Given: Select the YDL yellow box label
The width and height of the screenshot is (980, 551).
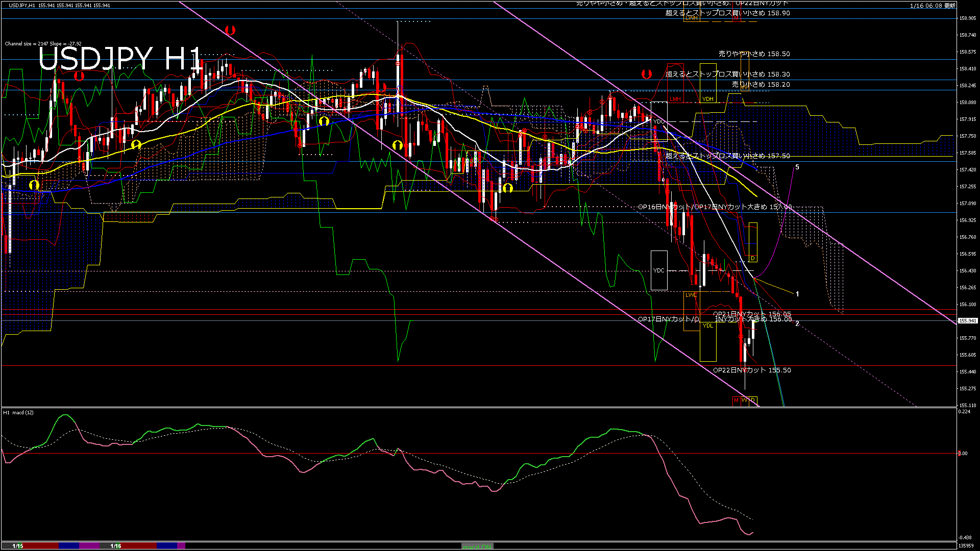Looking at the screenshot, I should (707, 325).
